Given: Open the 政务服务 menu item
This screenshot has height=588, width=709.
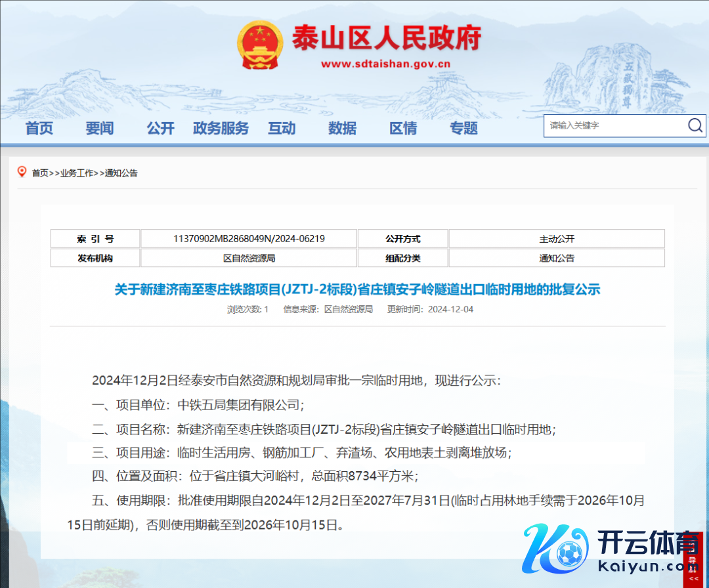Looking at the screenshot, I should pyautogui.click(x=221, y=129).
